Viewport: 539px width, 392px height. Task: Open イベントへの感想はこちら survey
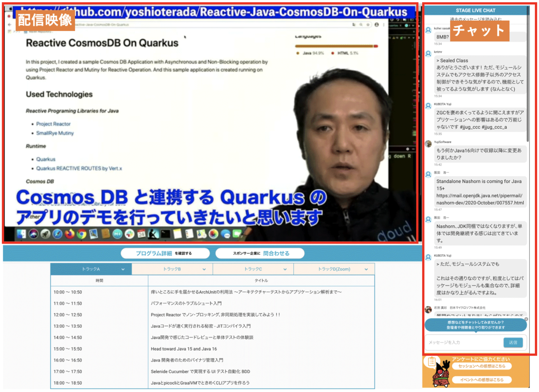[482, 380]
